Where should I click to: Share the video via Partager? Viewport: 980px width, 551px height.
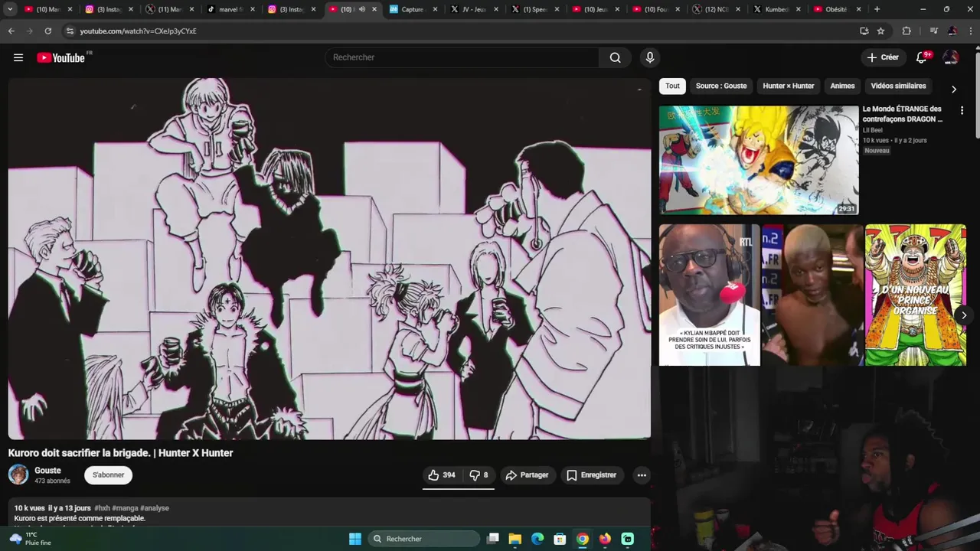click(527, 475)
